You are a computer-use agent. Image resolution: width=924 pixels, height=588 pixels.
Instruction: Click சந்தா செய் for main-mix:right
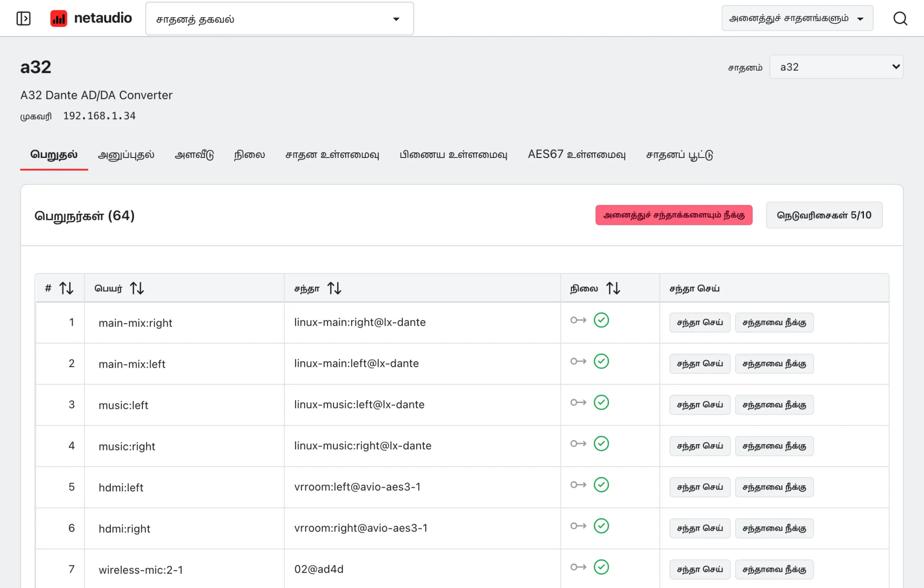coord(700,322)
